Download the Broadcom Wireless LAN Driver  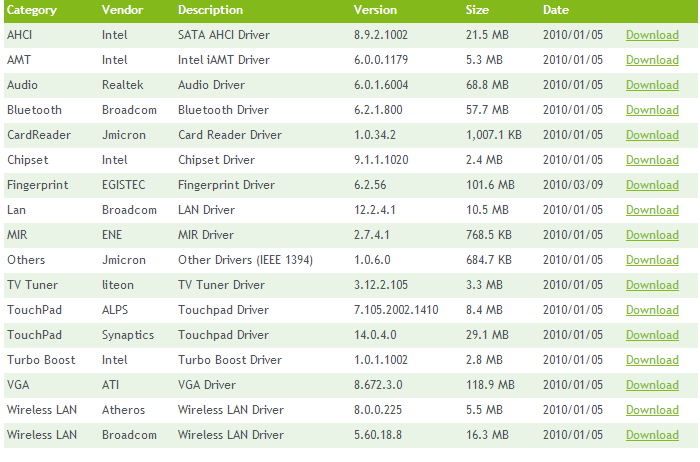pyautogui.click(x=652, y=435)
